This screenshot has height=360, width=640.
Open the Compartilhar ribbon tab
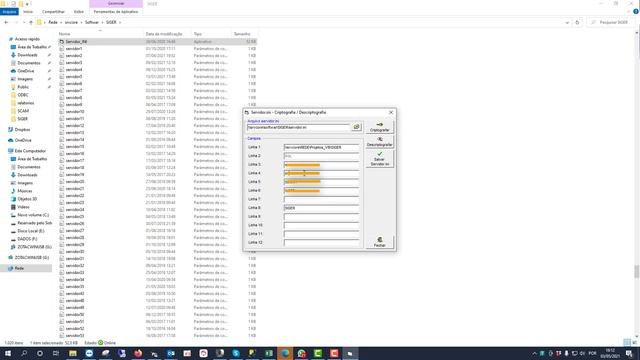pos(53,12)
